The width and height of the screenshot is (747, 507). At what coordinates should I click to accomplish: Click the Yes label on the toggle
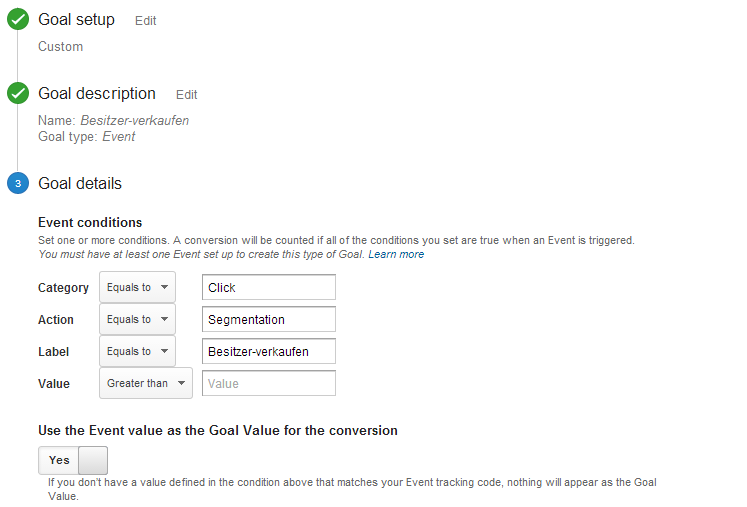click(x=59, y=460)
